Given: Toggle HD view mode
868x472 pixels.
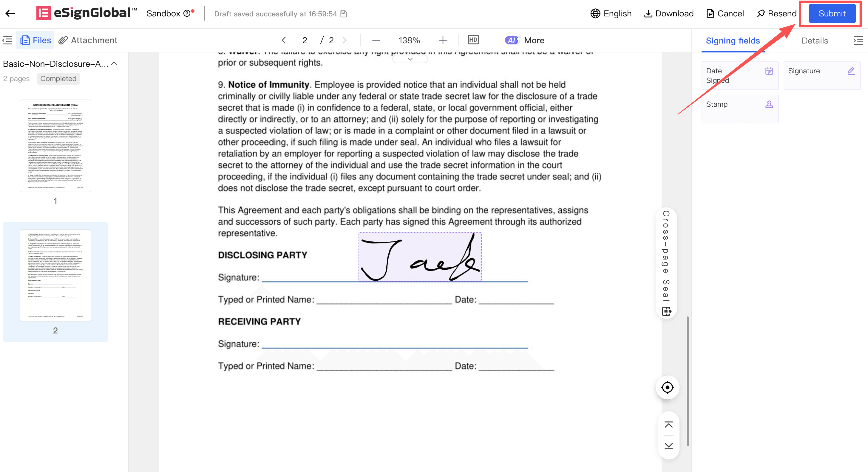Looking at the screenshot, I should (x=473, y=40).
